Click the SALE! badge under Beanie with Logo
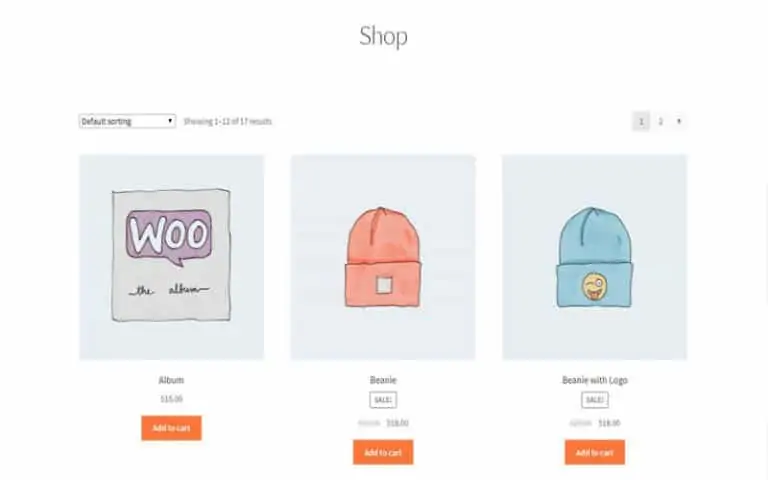 [595, 400]
